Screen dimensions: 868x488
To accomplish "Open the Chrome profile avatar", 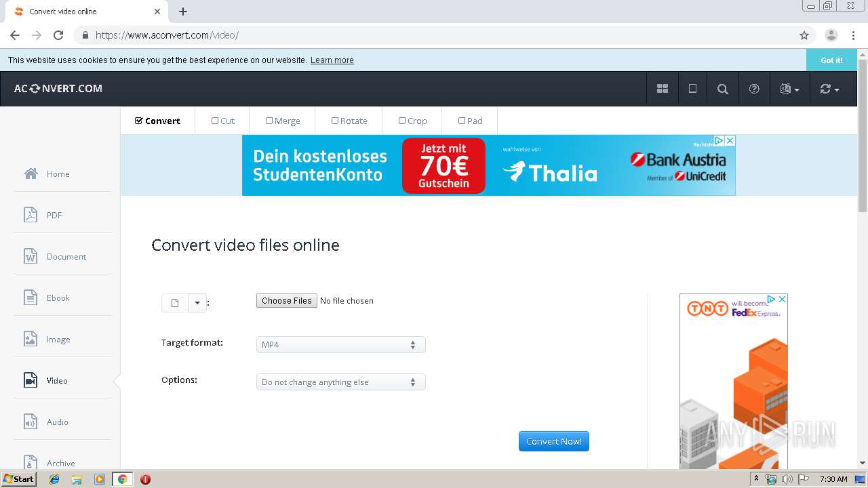I will tap(831, 35).
